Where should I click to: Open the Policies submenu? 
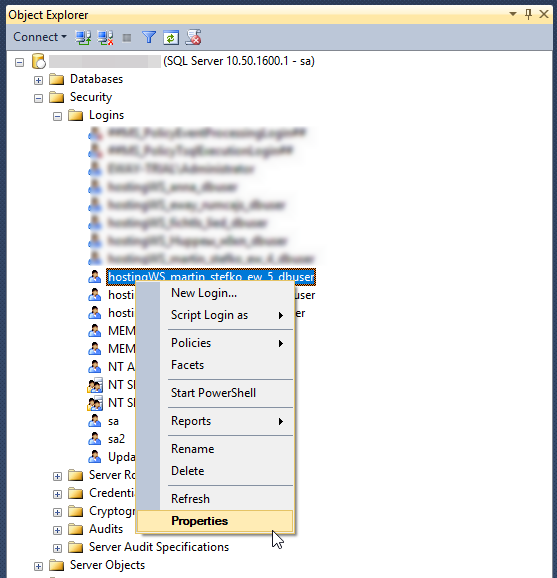(215, 343)
